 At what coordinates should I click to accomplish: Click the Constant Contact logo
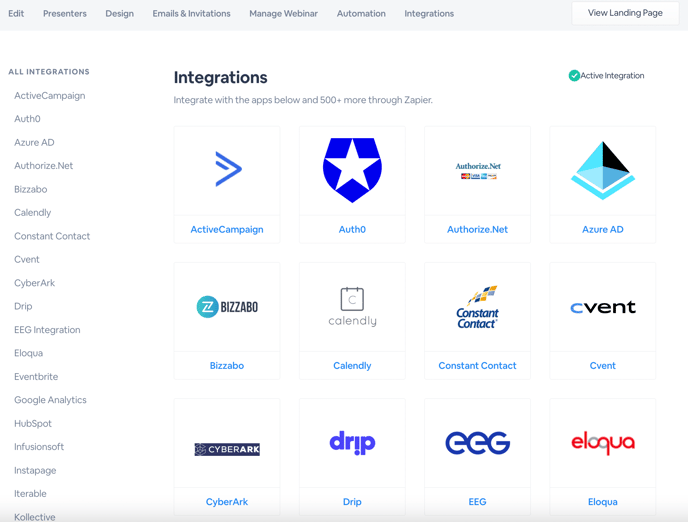pos(477,307)
